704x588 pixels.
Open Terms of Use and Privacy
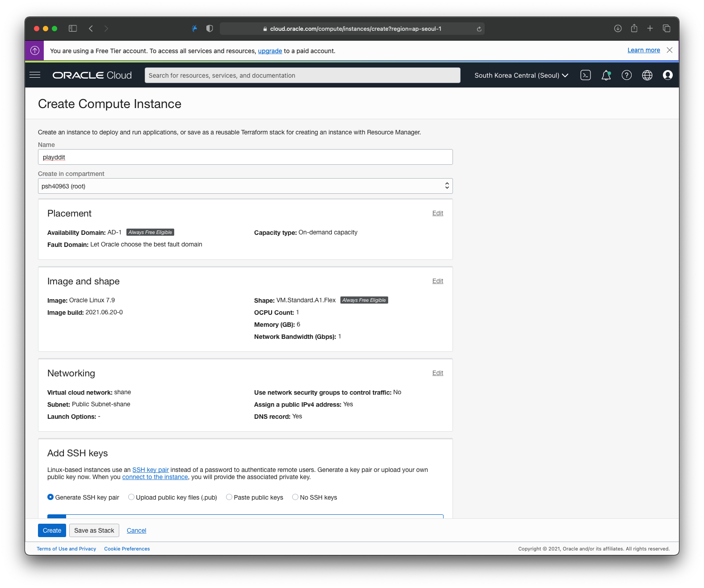pos(67,549)
